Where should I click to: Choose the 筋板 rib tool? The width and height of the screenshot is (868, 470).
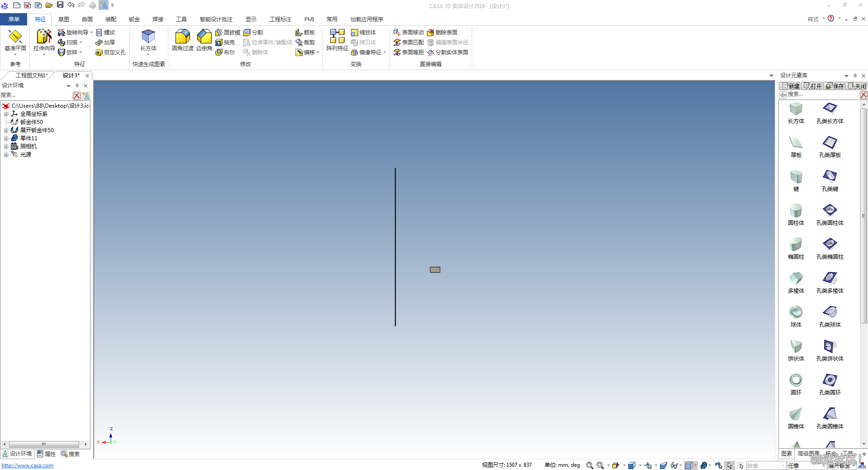(x=305, y=33)
